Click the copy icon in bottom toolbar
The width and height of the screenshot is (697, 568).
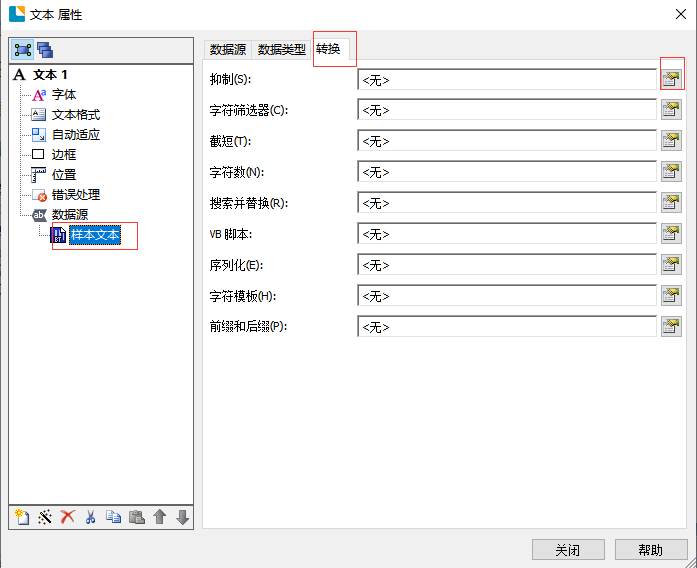[x=113, y=517]
